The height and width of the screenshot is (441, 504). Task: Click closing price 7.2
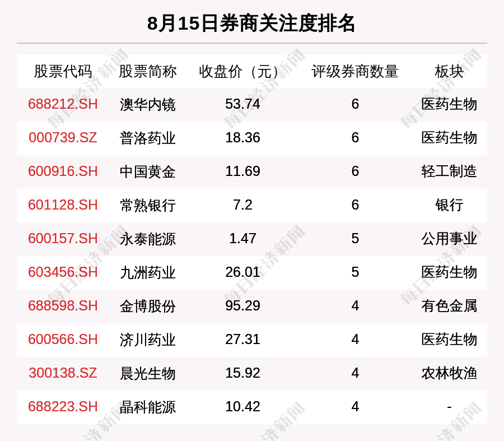tap(242, 205)
